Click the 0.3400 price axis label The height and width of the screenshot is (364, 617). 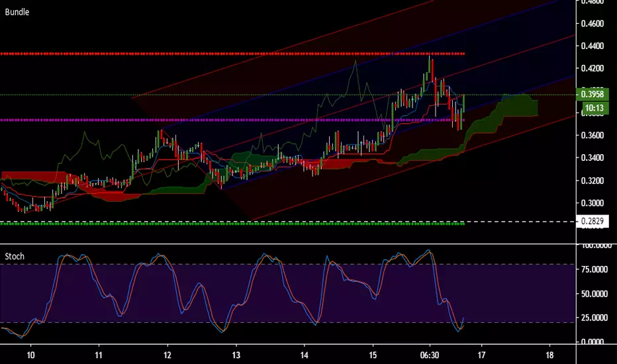click(593, 158)
